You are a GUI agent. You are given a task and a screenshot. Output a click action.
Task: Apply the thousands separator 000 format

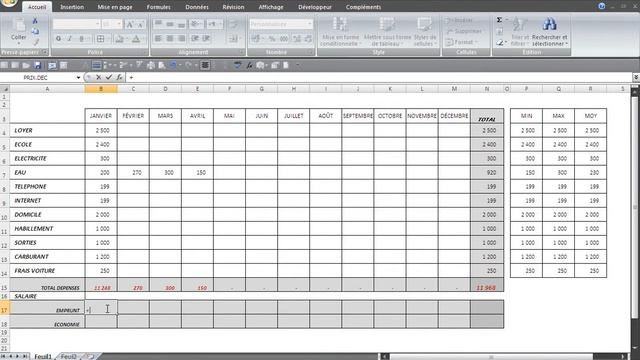coord(284,39)
